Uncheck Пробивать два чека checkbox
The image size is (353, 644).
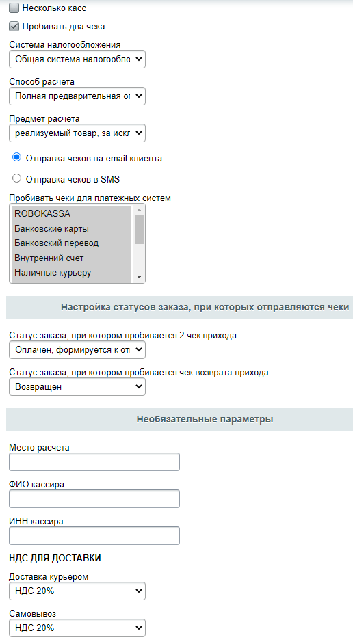pos(14,26)
